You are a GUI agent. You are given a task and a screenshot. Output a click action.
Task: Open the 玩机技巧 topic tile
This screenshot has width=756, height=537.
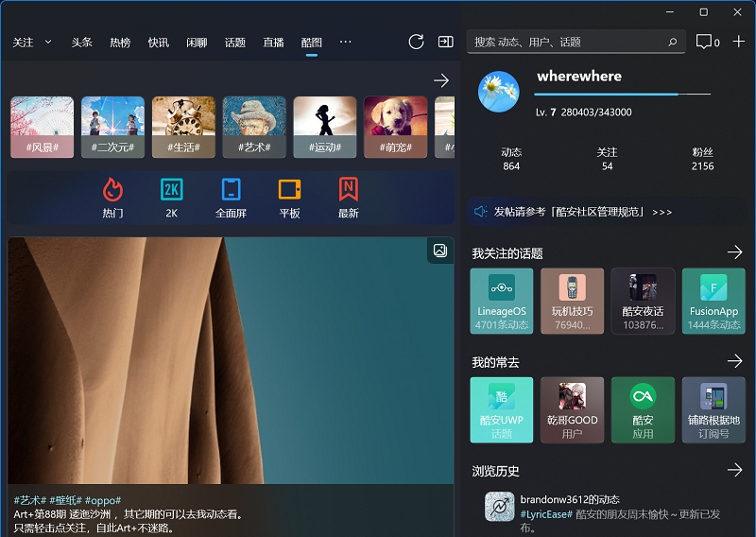pos(573,301)
